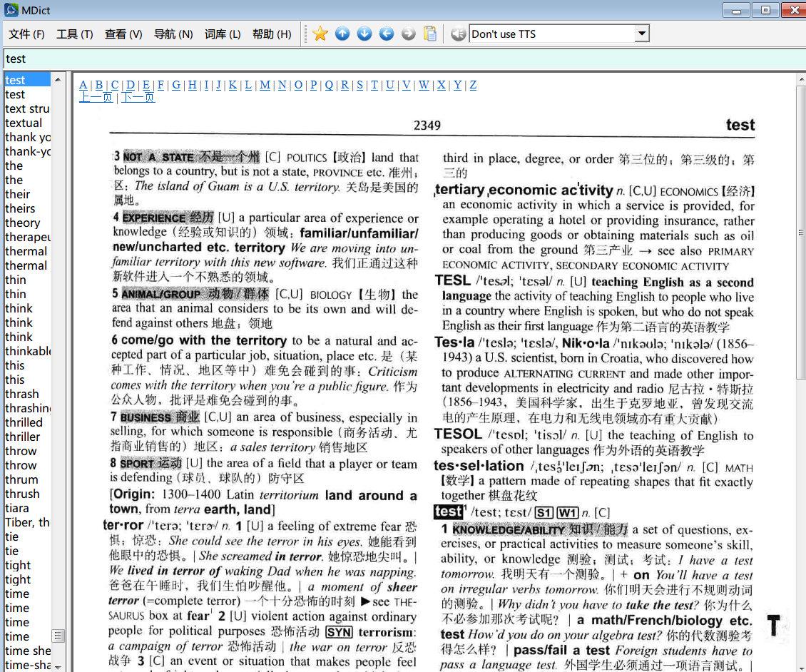Screen dimensions: 806x672
Task: Jump to letter G in the index
Action: (x=176, y=85)
